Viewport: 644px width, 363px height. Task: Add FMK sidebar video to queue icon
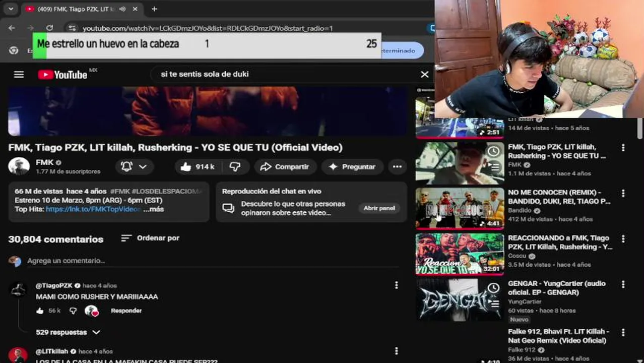click(x=494, y=167)
